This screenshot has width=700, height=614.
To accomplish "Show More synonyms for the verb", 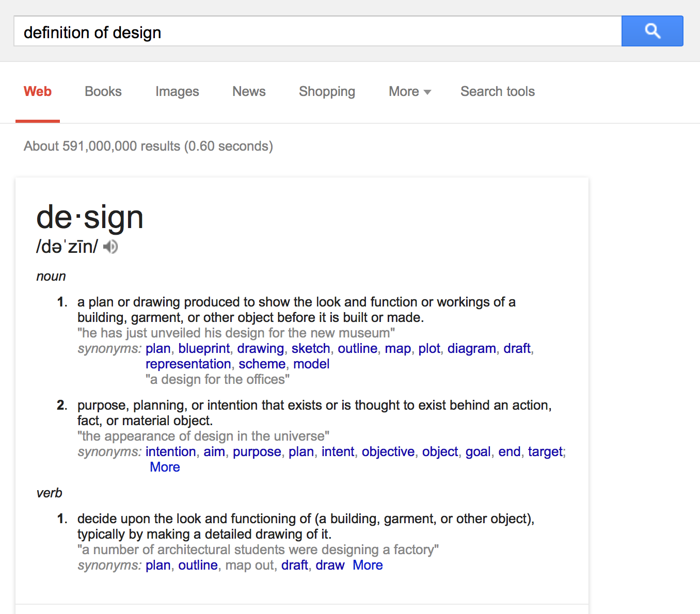I will [368, 565].
